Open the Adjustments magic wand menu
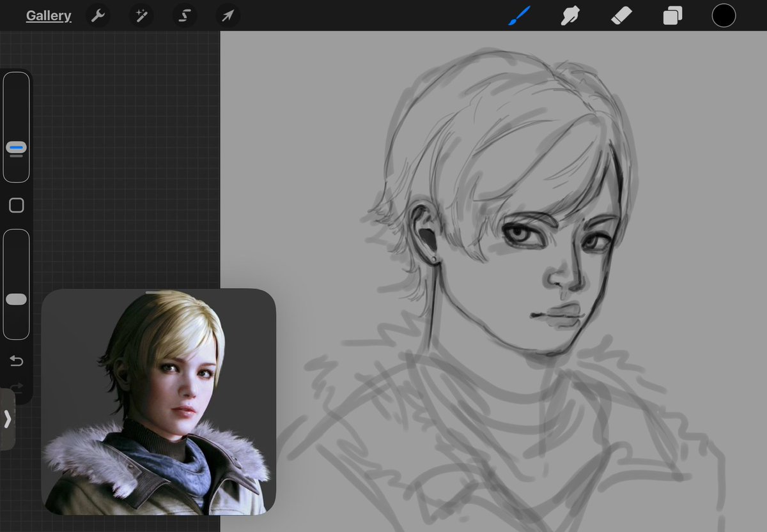 click(x=141, y=16)
